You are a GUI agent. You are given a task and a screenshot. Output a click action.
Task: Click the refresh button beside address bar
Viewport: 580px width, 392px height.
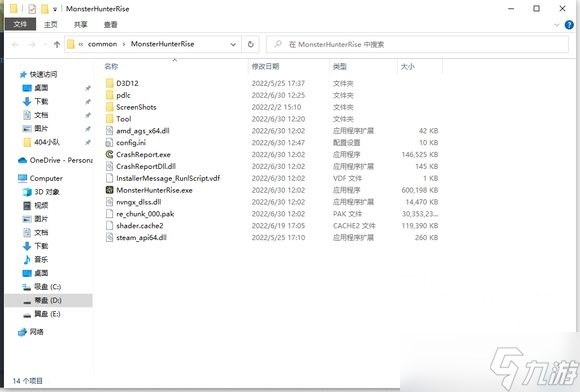click(x=251, y=44)
